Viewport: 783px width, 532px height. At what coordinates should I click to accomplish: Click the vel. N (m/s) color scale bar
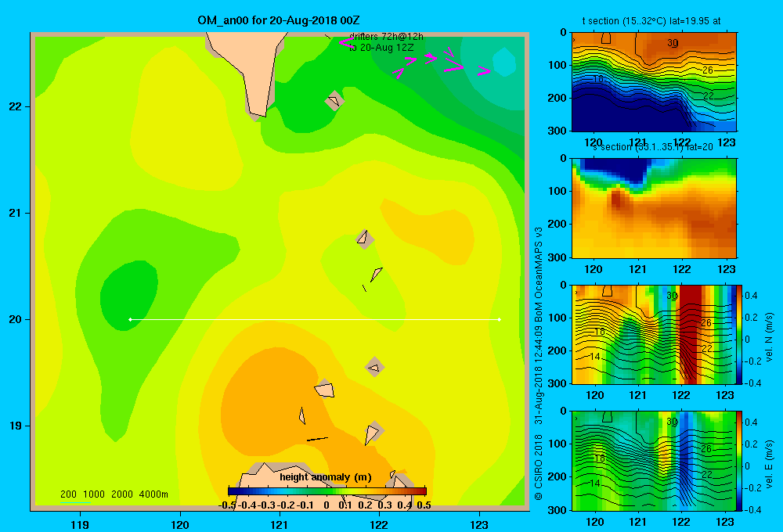[x=739, y=334]
